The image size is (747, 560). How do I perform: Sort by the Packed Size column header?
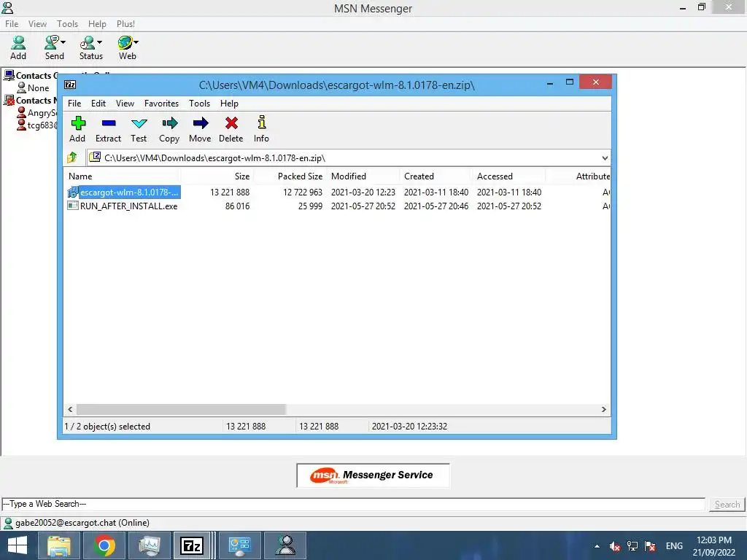click(x=290, y=176)
